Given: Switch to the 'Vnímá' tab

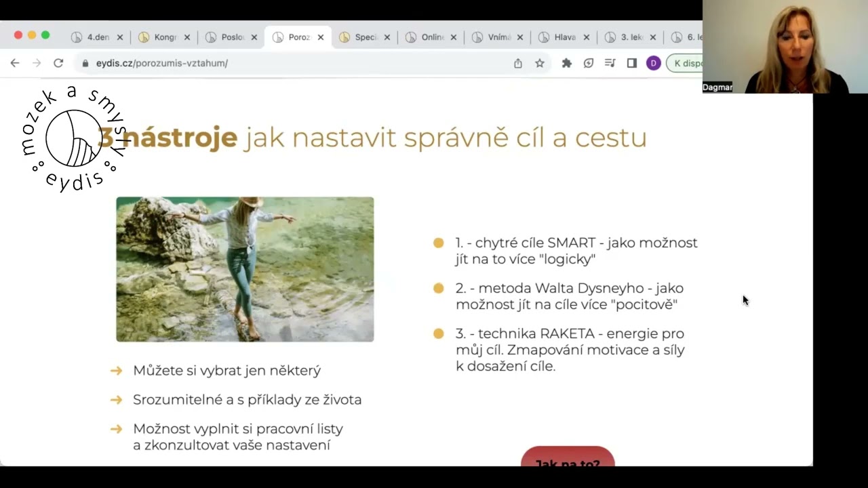Looking at the screenshot, I should tap(499, 37).
